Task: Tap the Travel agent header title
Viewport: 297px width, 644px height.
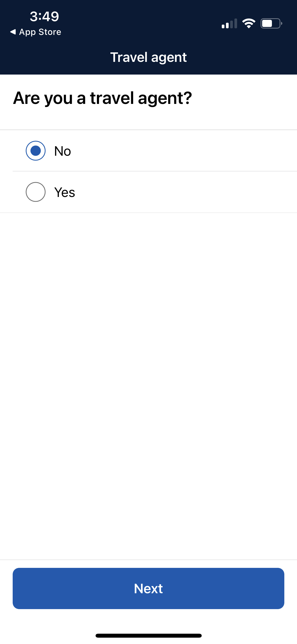Action: [x=148, y=57]
